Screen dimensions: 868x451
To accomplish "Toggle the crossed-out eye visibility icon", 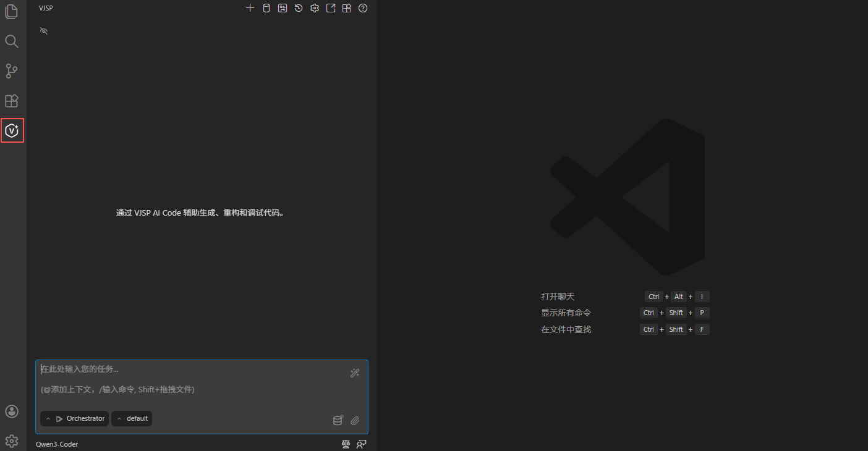I will pos(44,30).
